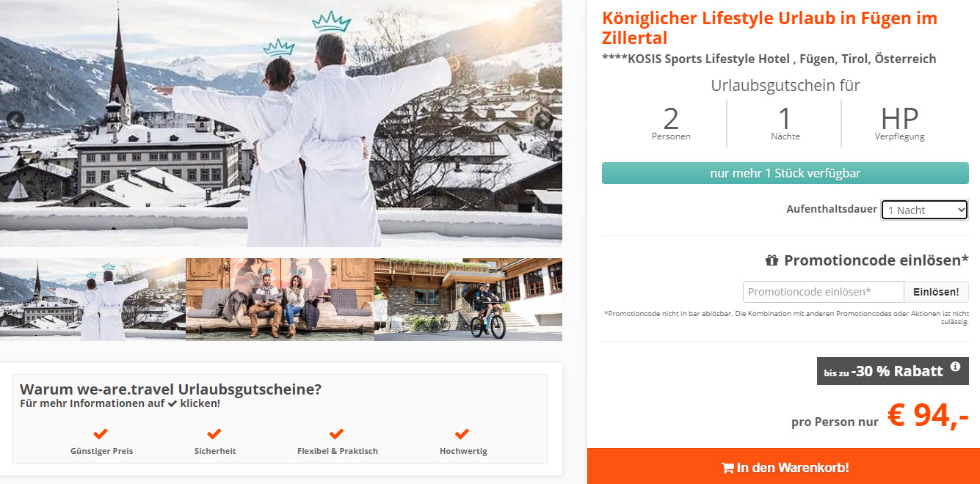Click the Promotioncode einlösen input field

point(823,292)
